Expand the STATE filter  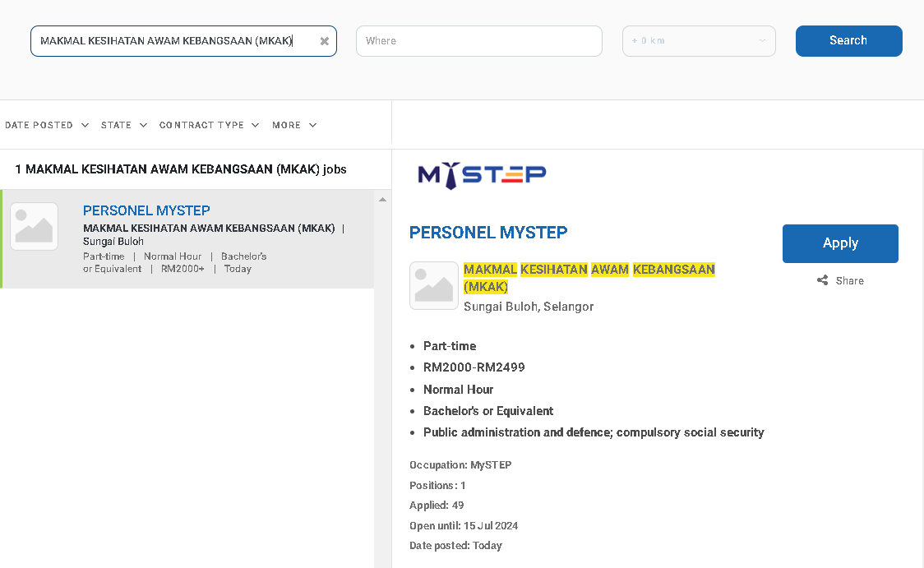pyautogui.click(x=123, y=125)
